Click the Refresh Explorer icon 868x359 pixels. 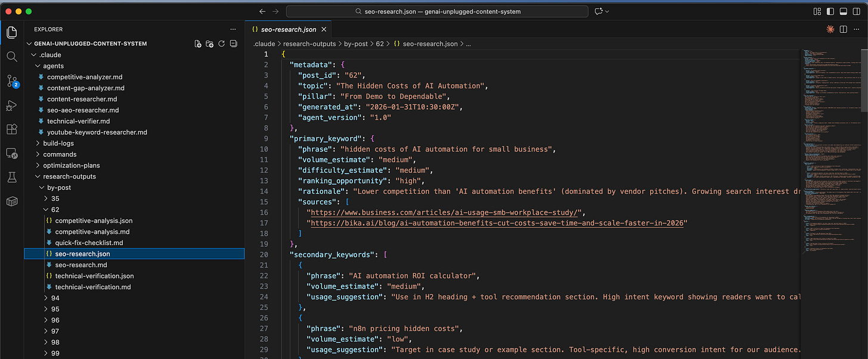pyautogui.click(x=221, y=44)
